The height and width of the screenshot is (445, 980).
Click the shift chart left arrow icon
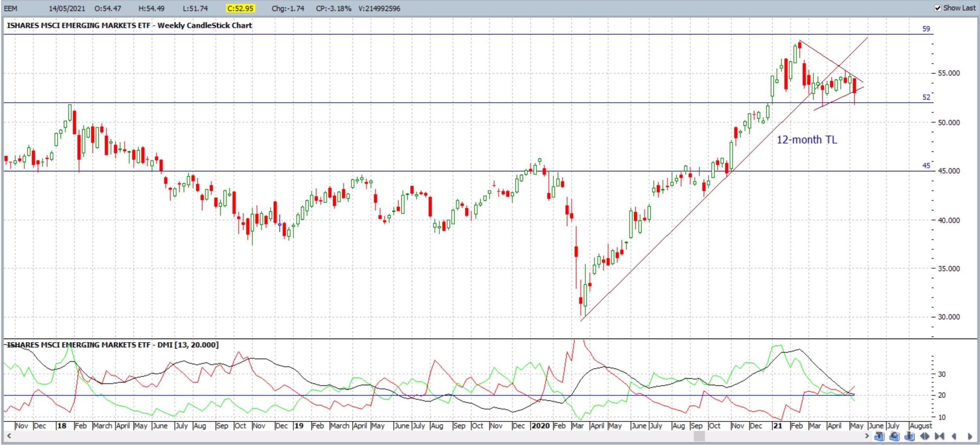pos(954,436)
